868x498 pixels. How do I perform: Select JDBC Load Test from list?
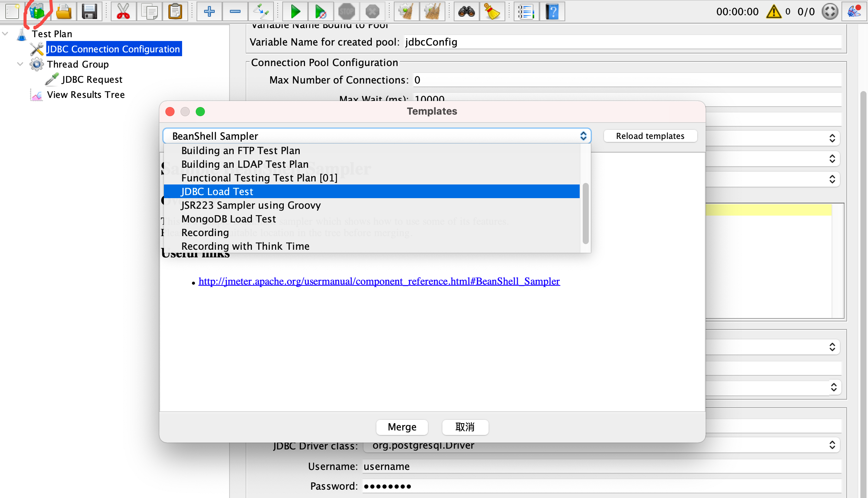(217, 192)
